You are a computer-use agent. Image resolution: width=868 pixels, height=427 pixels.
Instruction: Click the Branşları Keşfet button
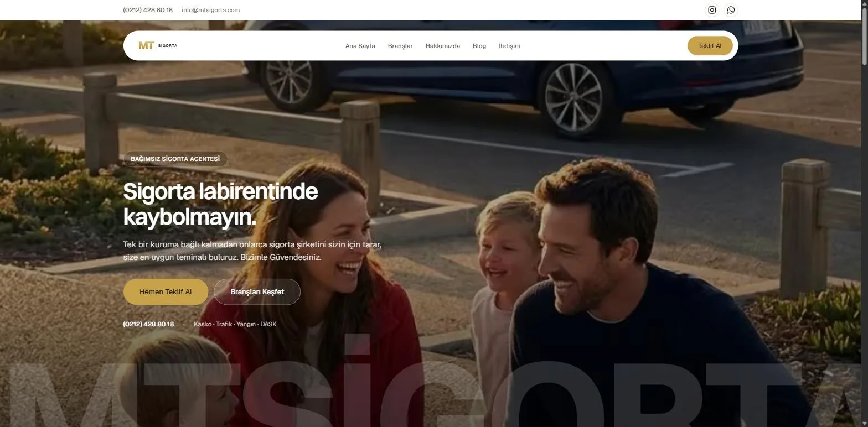257,291
